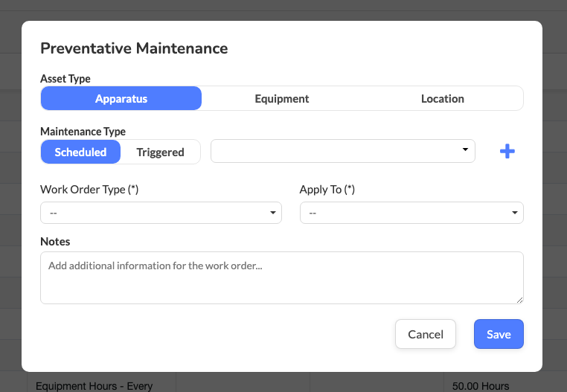Choose the Location asset type

442,98
